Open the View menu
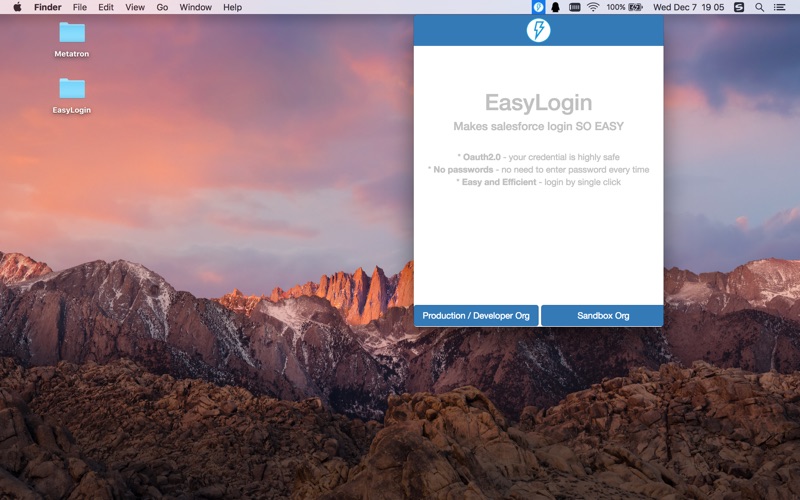The height and width of the screenshot is (500, 800). (x=135, y=7)
